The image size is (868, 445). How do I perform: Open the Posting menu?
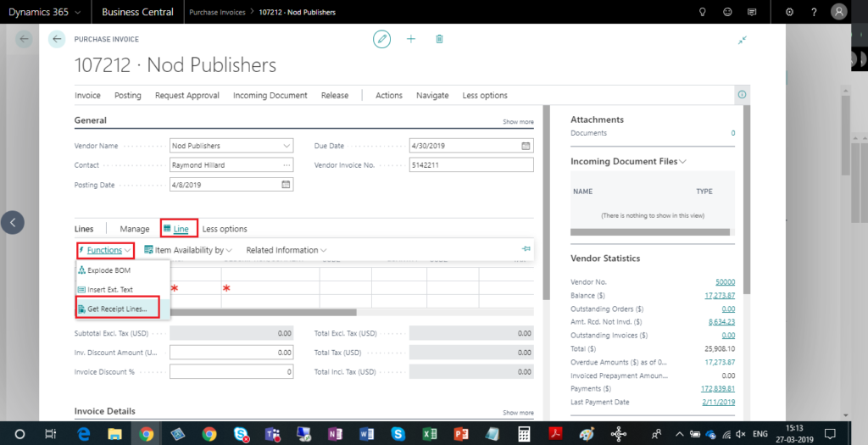tap(128, 96)
